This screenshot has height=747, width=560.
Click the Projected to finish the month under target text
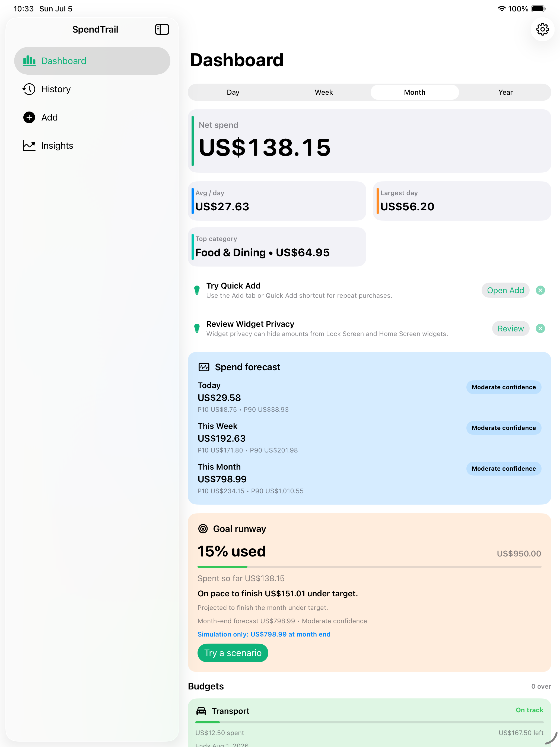tap(263, 608)
